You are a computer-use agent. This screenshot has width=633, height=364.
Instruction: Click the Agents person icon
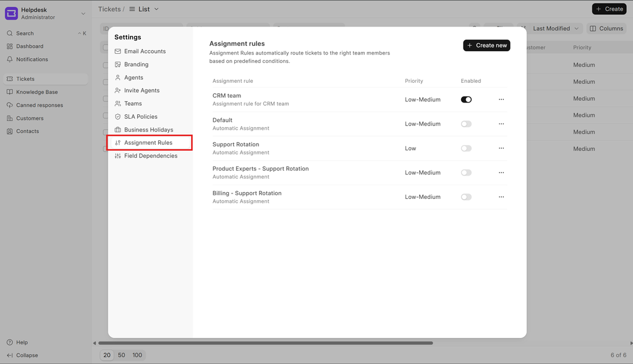118,78
